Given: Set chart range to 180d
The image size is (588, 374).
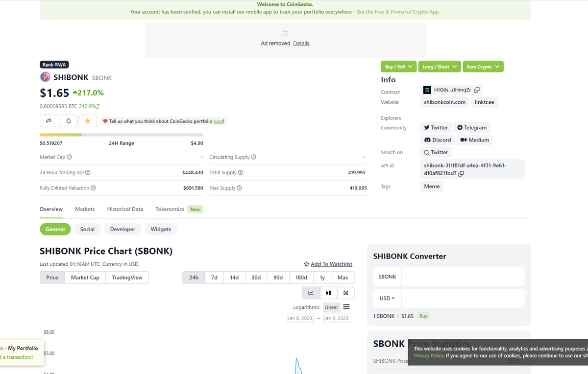Looking at the screenshot, I should pos(301,278).
